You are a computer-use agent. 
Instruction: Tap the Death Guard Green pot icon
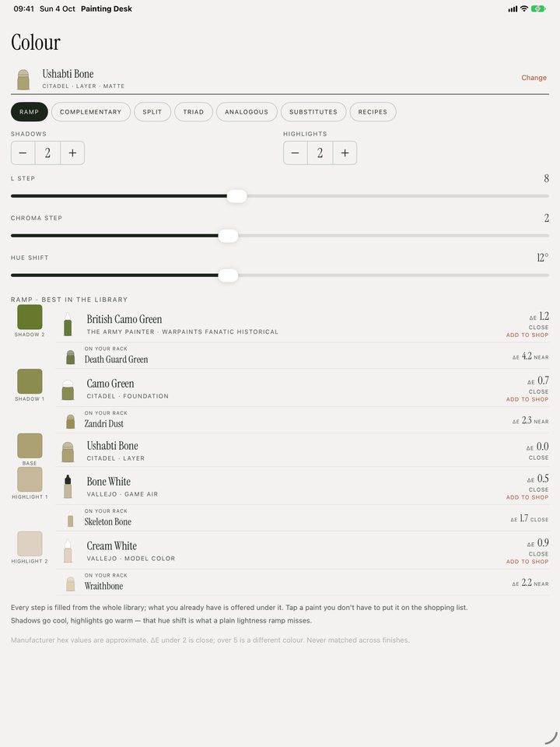tap(71, 357)
